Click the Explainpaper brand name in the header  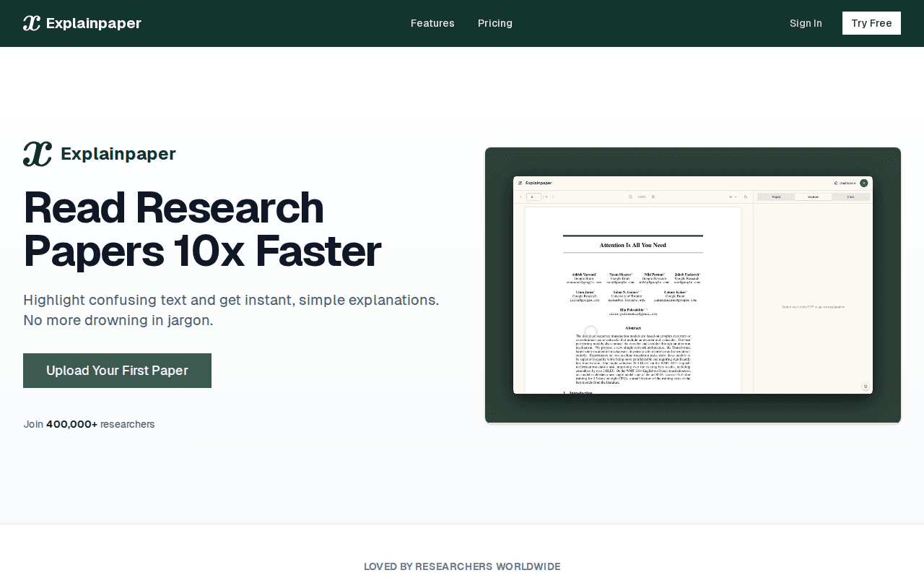[94, 23]
